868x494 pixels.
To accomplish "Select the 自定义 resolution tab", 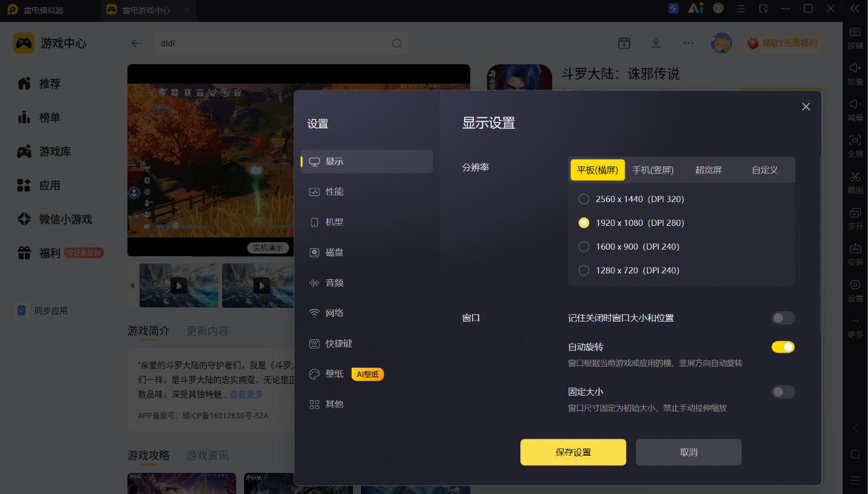I will (x=765, y=170).
